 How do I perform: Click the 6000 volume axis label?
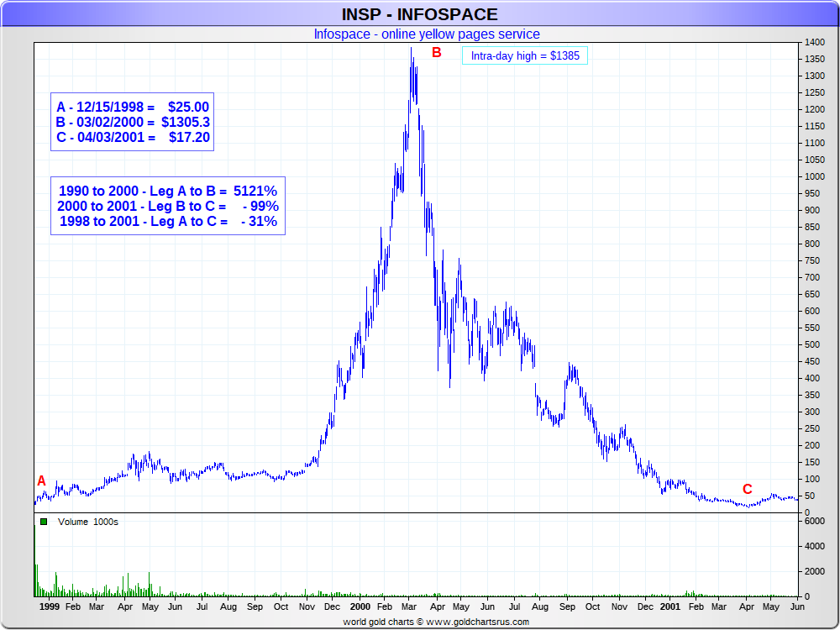tap(814, 521)
